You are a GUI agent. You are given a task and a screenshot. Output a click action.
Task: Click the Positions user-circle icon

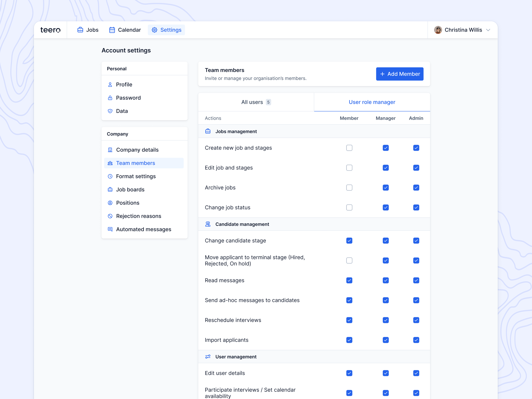(x=110, y=203)
